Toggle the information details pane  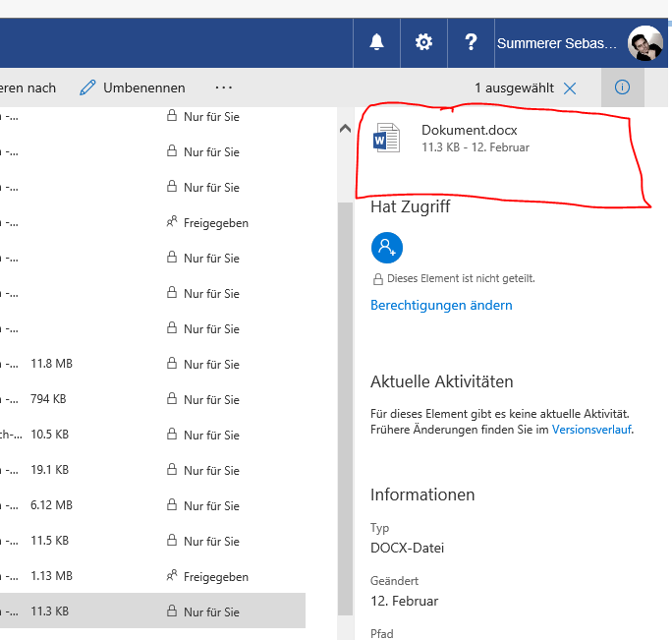click(x=622, y=87)
